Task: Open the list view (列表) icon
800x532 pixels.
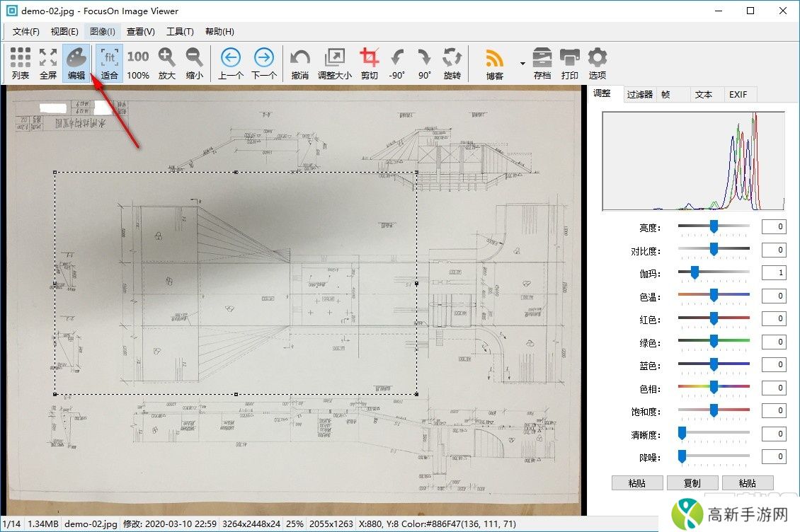Action: [x=21, y=63]
